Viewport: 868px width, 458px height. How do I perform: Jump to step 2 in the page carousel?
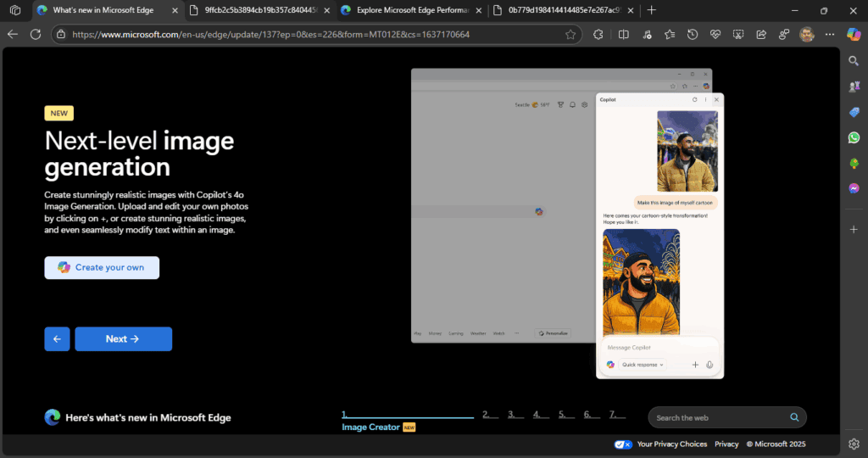point(490,414)
